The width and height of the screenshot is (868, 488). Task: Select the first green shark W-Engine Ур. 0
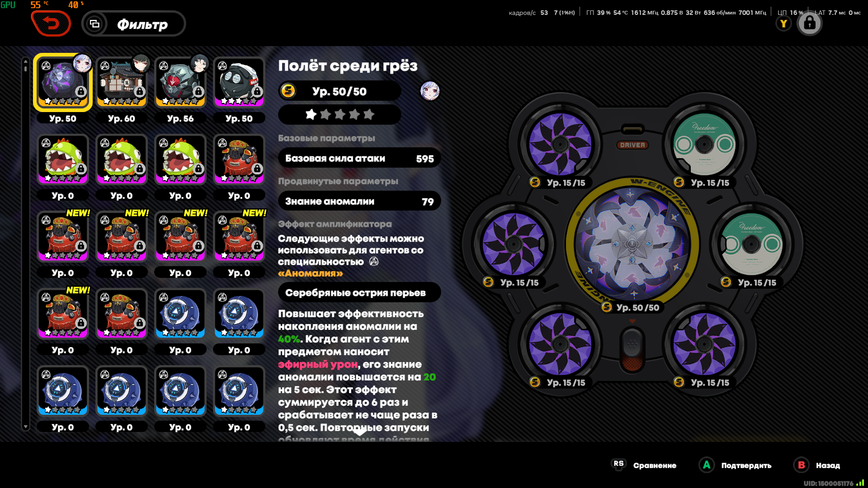(63, 160)
